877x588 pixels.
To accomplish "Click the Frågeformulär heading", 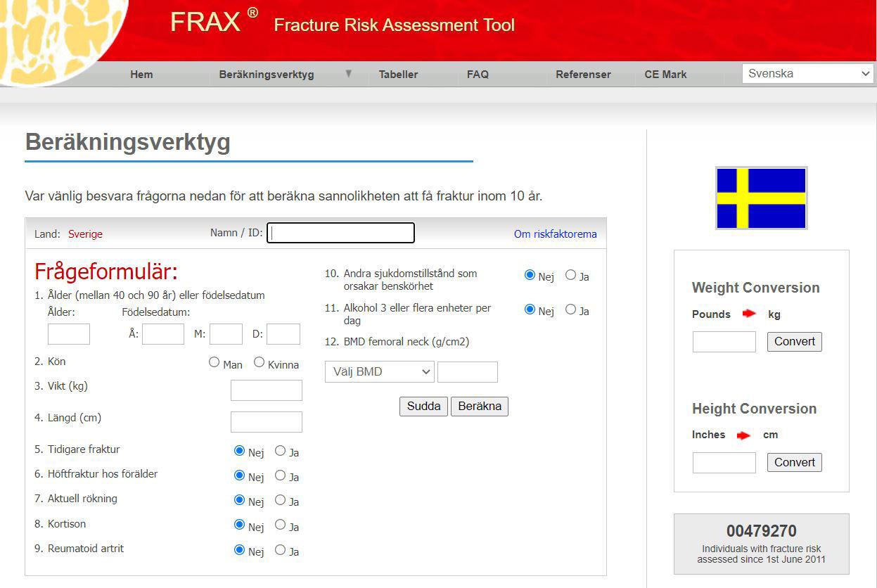I will coord(106,271).
